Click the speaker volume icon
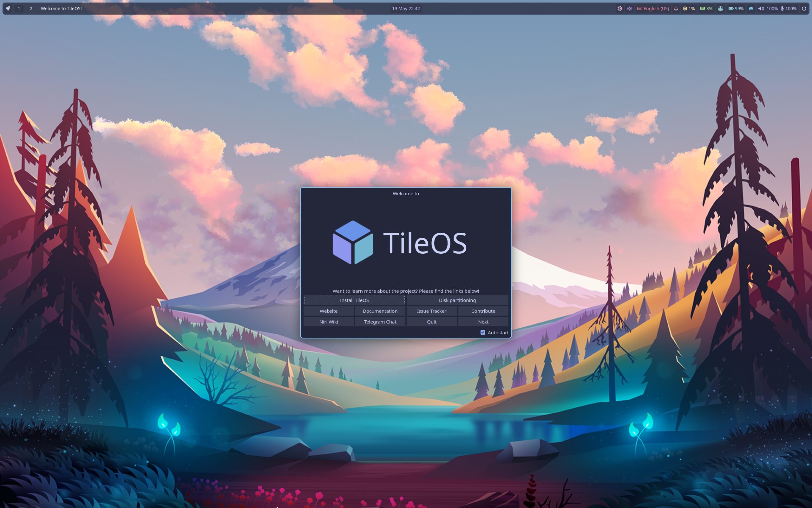 [x=761, y=8]
